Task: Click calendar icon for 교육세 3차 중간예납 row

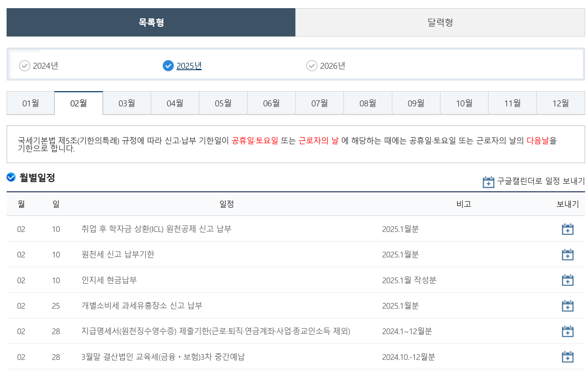Action: point(567,357)
